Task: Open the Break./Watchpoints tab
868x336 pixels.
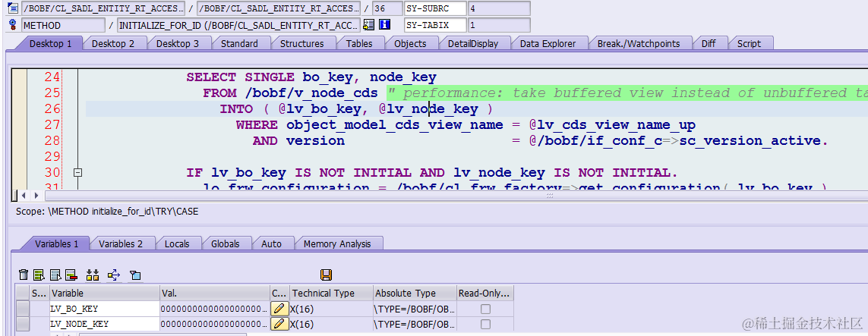Action: (638, 44)
